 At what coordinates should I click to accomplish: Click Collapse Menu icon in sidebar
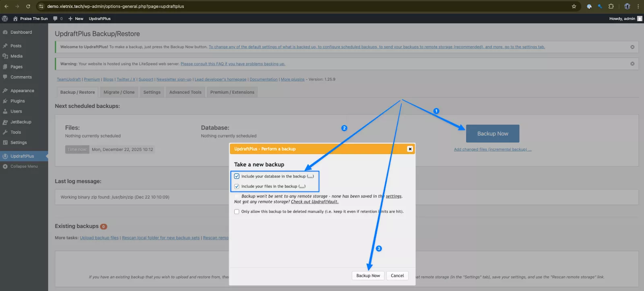(5, 166)
